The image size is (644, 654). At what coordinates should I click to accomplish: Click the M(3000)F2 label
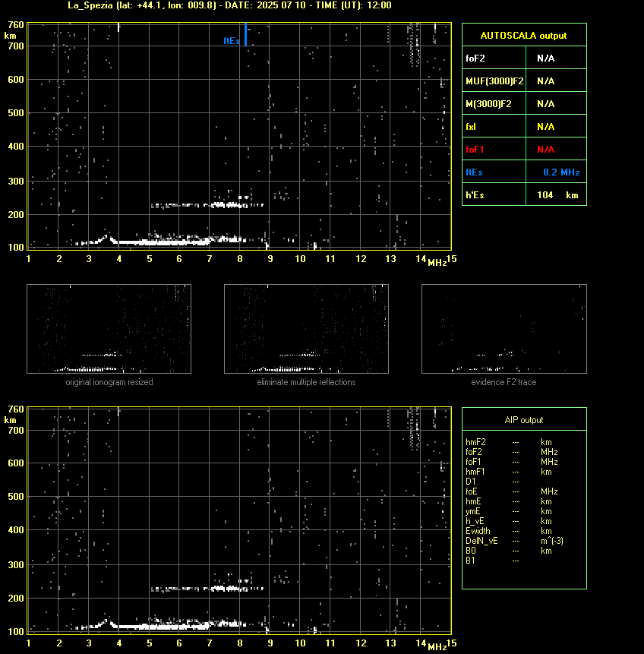pos(488,104)
